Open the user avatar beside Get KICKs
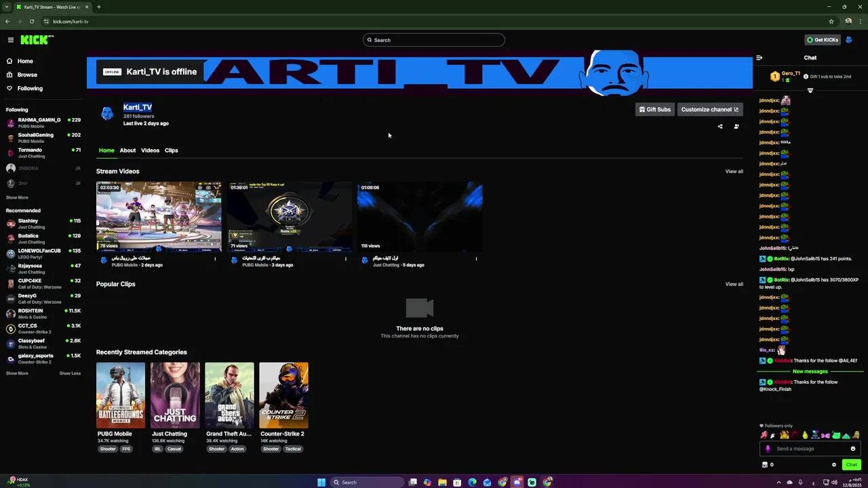The image size is (868, 488). [848, 40]
